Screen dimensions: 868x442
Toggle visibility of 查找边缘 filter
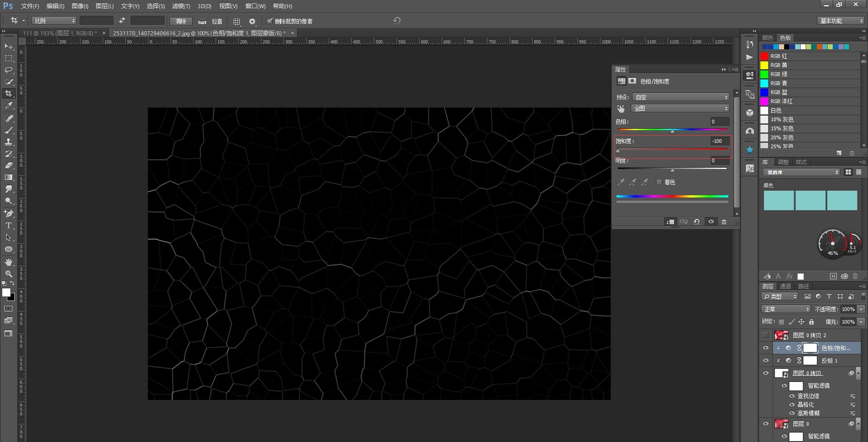click(x=792, y=396)
